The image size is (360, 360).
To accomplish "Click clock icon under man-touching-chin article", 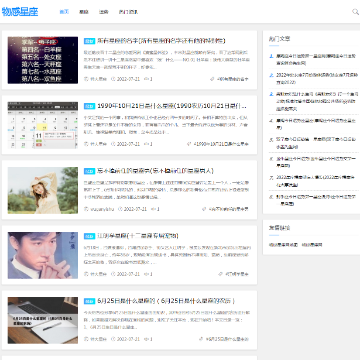I will tap(113, 274).
